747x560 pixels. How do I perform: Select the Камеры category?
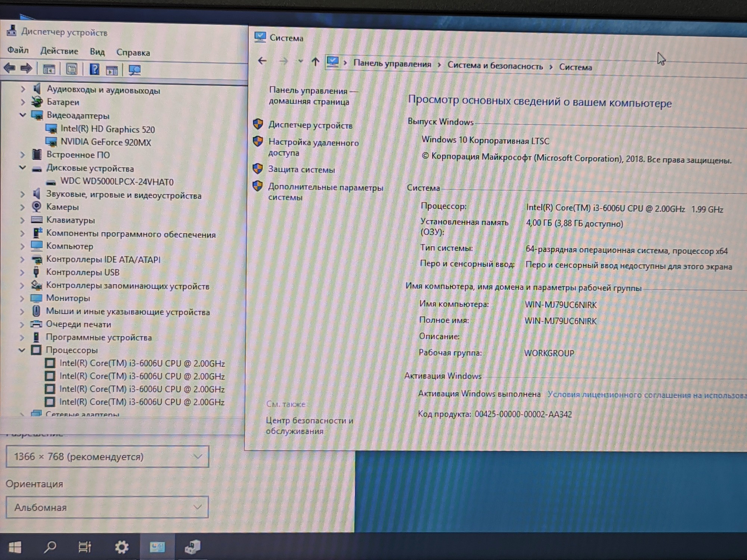pos(62,207)
